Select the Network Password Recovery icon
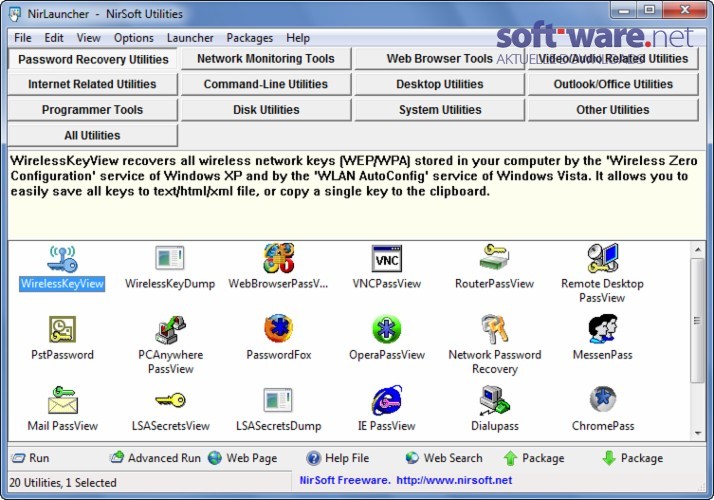Viewport: 714px width, 500px height. point(495,329)
